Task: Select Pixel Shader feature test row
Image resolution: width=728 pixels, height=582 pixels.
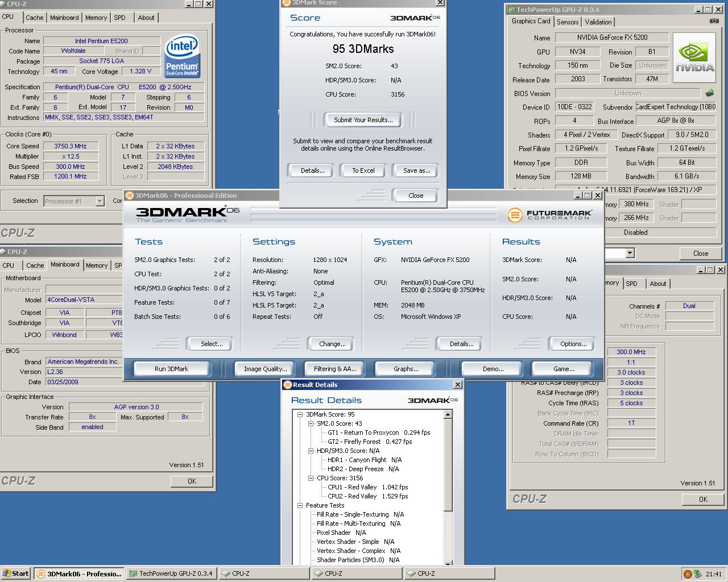Action: (341, 533)
